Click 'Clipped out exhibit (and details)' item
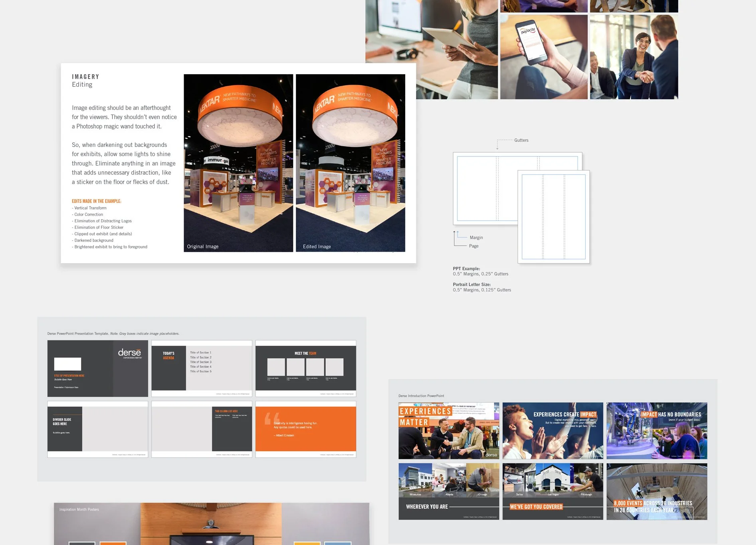The height and width of the screenshot is (545, 756). point(102,234)
